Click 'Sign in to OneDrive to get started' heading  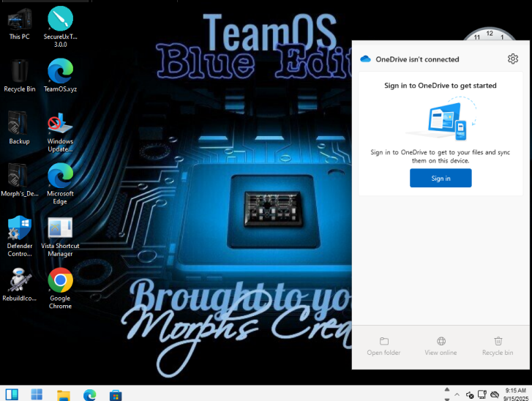pos(441,86)
